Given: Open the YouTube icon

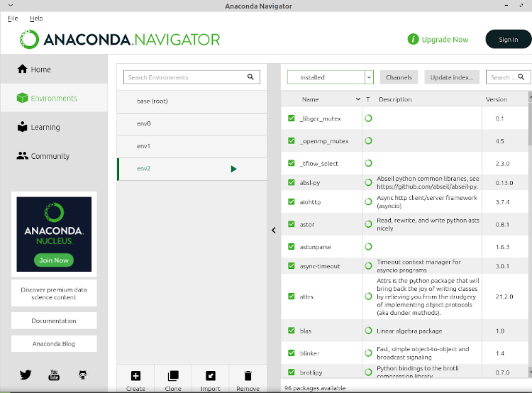Looking at the screenshot, I should [x=54, y=375].
